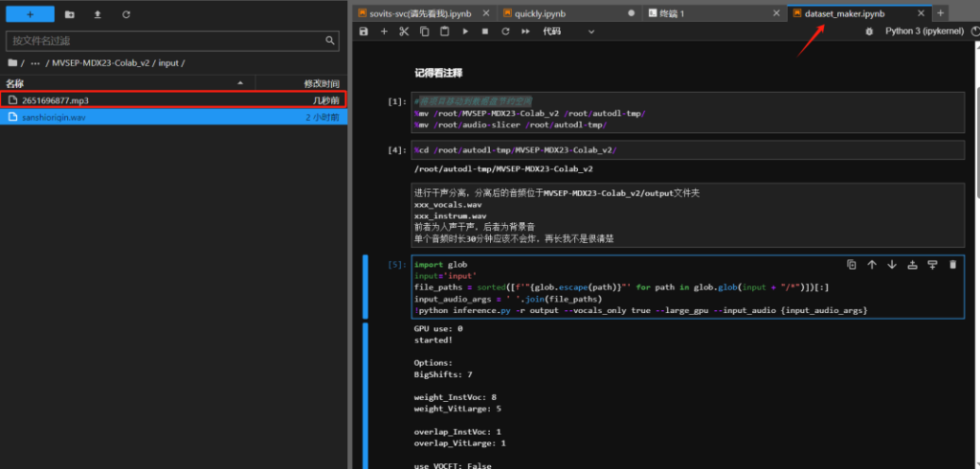
Task: Interrupt the kernel with the stop icon
Action: pyautogui.click(x=485, y=32)
